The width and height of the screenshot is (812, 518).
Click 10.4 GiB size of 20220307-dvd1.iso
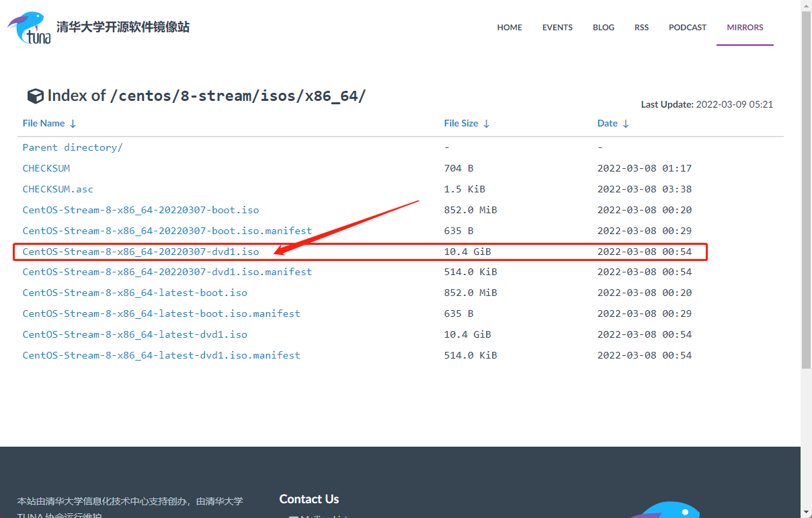point(468,252)
